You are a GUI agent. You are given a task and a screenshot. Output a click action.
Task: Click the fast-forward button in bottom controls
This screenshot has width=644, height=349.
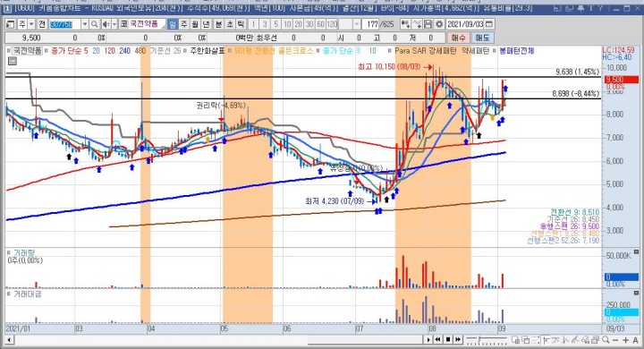pyautogui.click(x=458, y=339)
